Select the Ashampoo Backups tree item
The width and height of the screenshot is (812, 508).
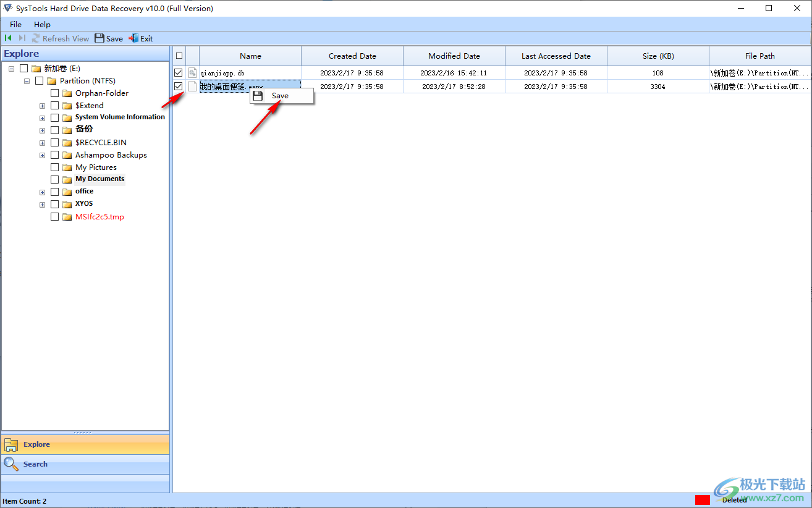coord(111,155)
